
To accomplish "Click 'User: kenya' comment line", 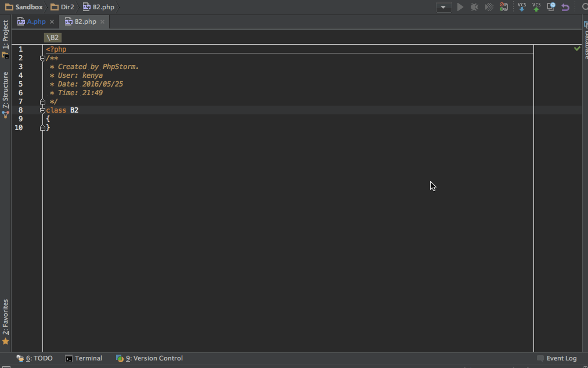I will click(x=80, y=75).
